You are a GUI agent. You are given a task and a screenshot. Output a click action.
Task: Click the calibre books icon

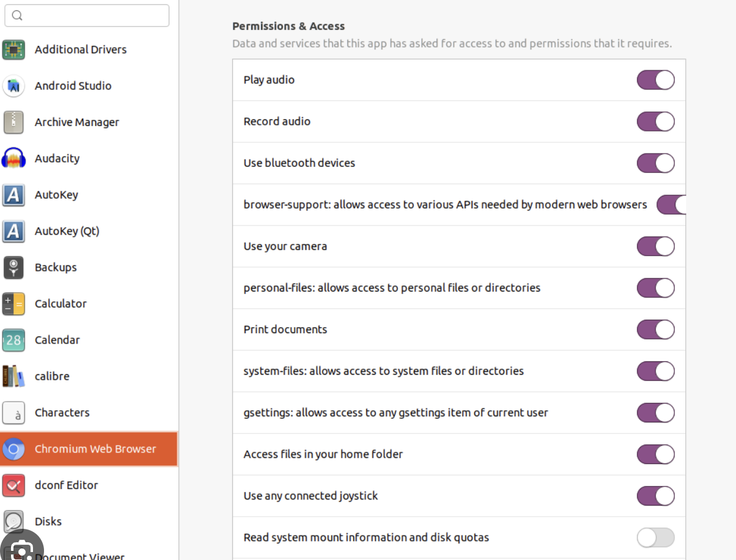coord(13,377)
